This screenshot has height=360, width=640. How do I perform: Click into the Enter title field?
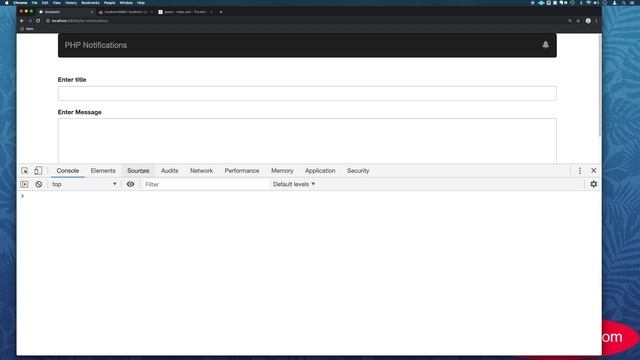[x=307, y=93]
